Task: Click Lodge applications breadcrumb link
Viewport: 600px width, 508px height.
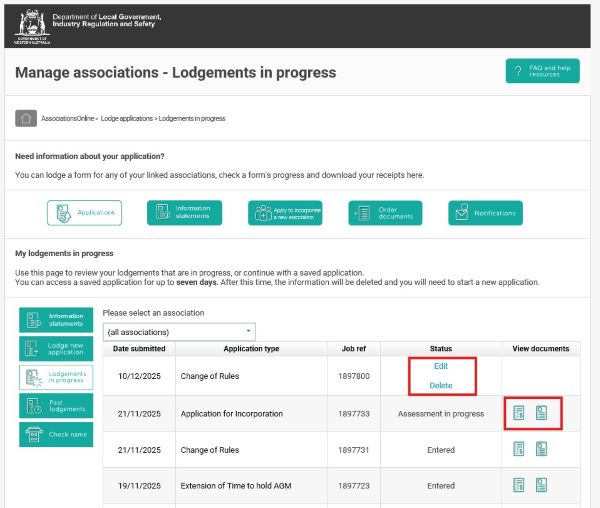Action: (127, 119)
